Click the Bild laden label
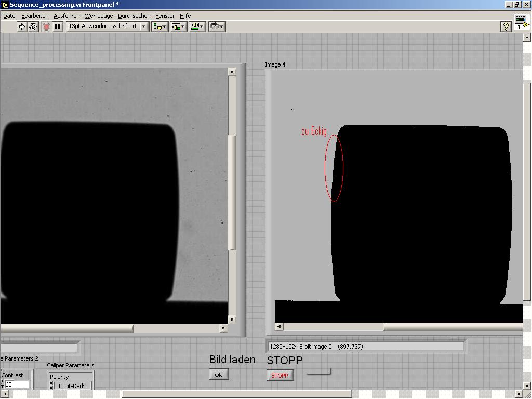Screen dimensions: 532x399 pyautogui.click(x=232, y=360)
